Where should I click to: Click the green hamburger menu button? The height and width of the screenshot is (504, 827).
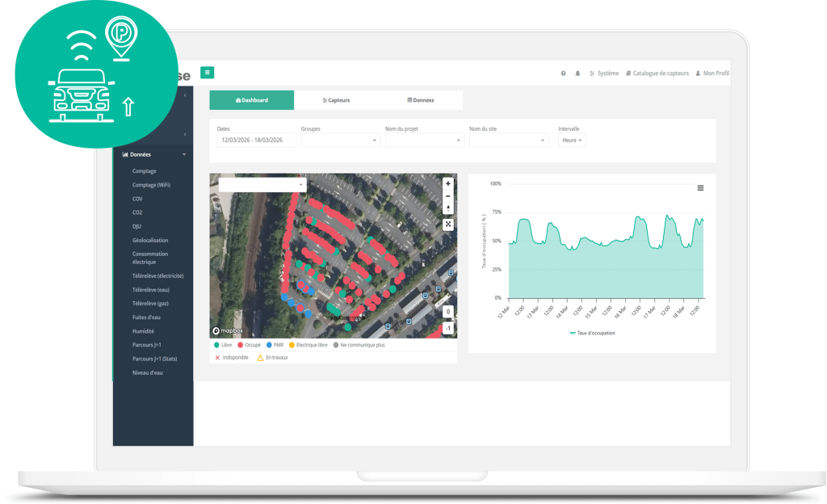(208, 73)
